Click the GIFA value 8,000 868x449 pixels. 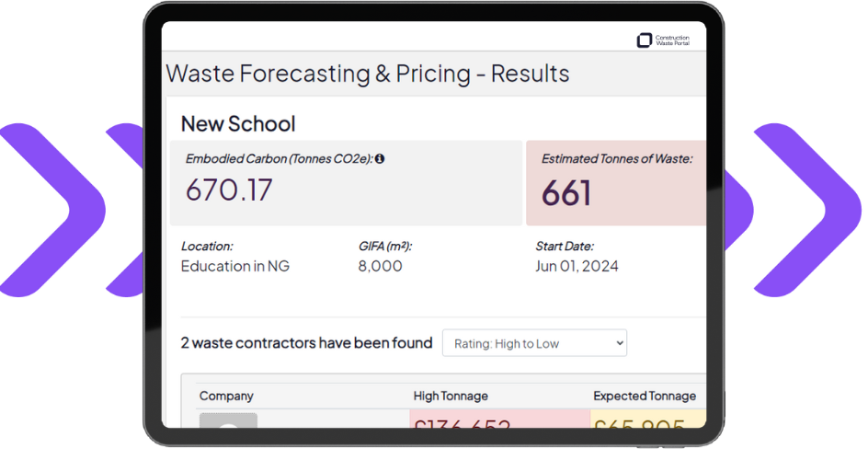point(380,266)
